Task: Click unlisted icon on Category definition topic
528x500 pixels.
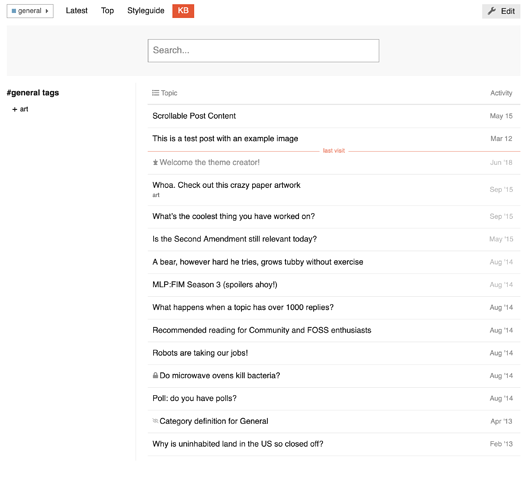Action: point(155,421)
